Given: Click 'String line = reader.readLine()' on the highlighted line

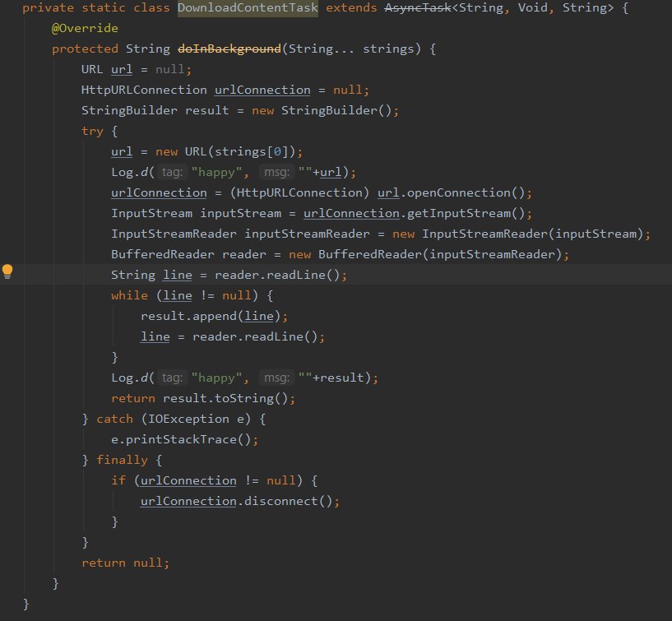Looking at the screenshot, I should tap(229, 276).
